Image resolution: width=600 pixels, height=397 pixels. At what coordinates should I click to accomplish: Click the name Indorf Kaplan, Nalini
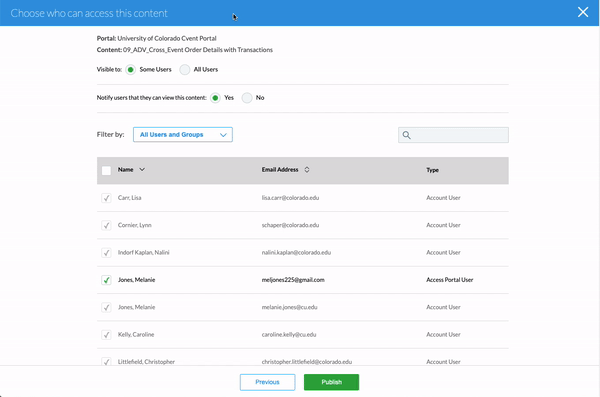click(x=143, y=252)
